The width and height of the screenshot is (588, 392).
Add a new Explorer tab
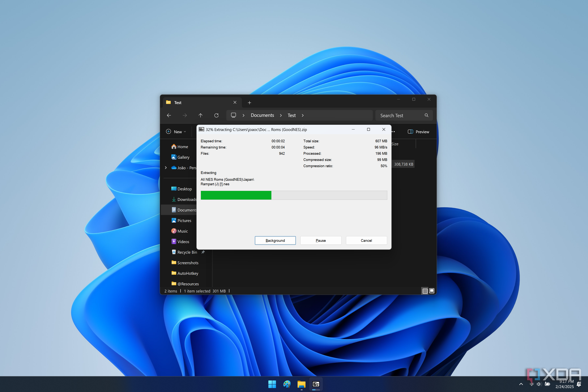coord(249,103)
